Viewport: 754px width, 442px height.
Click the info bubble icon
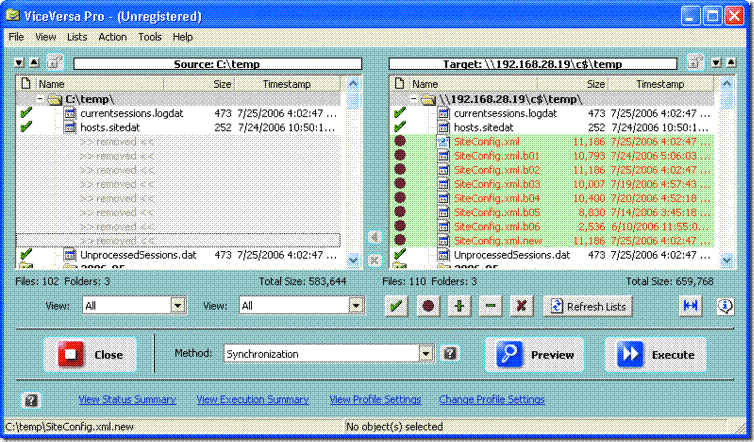pos(725,306)
